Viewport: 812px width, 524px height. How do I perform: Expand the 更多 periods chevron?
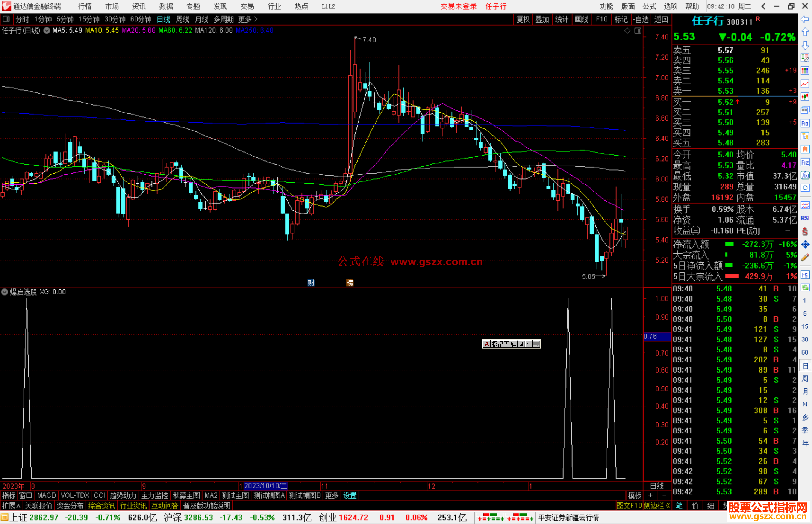pos(256,19)
